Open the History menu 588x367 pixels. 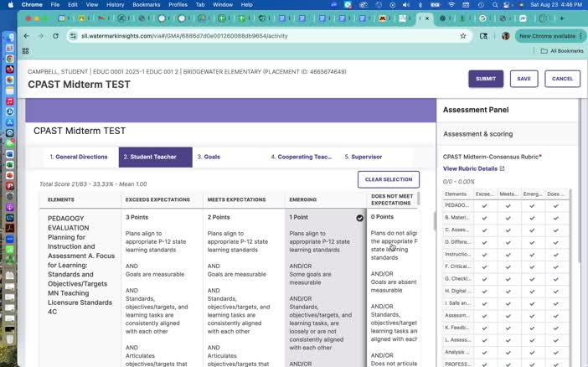115,5
